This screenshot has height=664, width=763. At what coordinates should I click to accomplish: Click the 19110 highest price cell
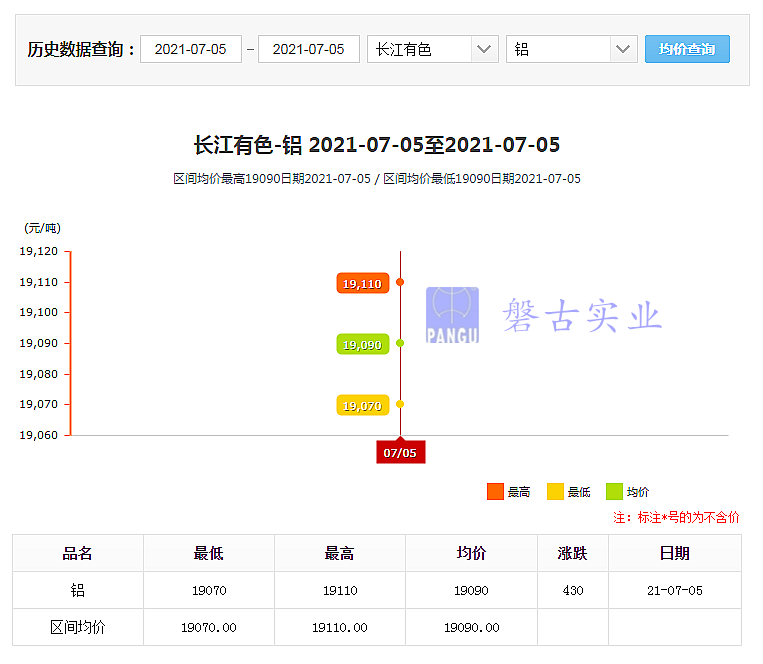340,590
